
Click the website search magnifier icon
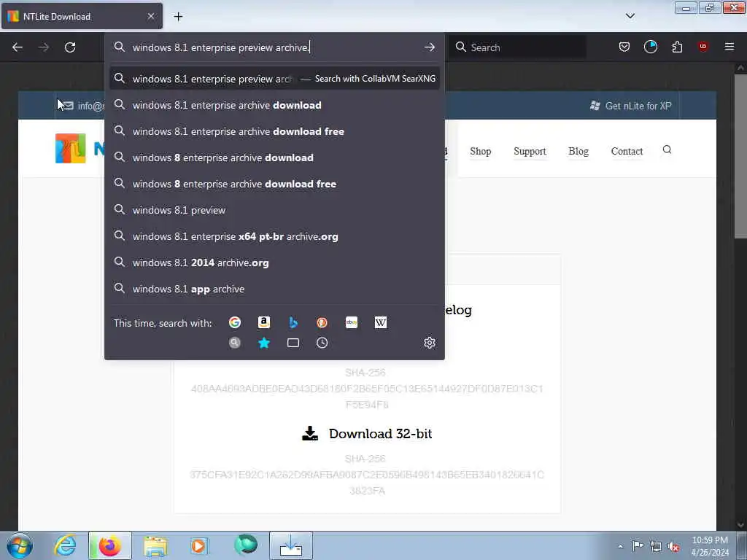pos(667,150)
